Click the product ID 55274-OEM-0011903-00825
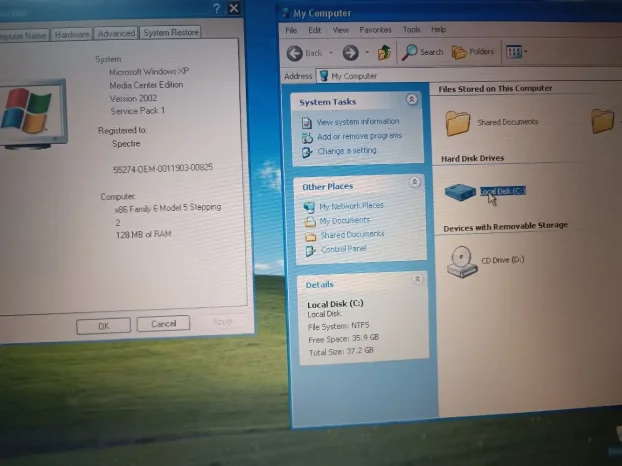 (x=163, y=169)
